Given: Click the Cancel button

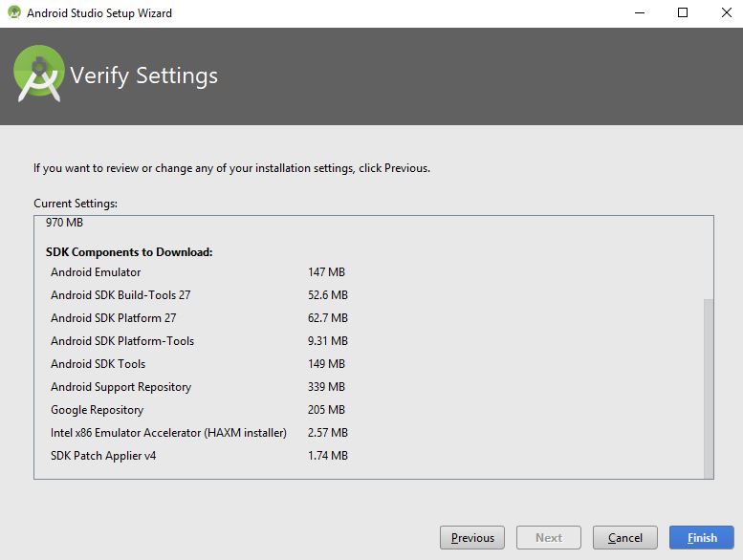Looking at the screenshot, I should pos(625,537).
